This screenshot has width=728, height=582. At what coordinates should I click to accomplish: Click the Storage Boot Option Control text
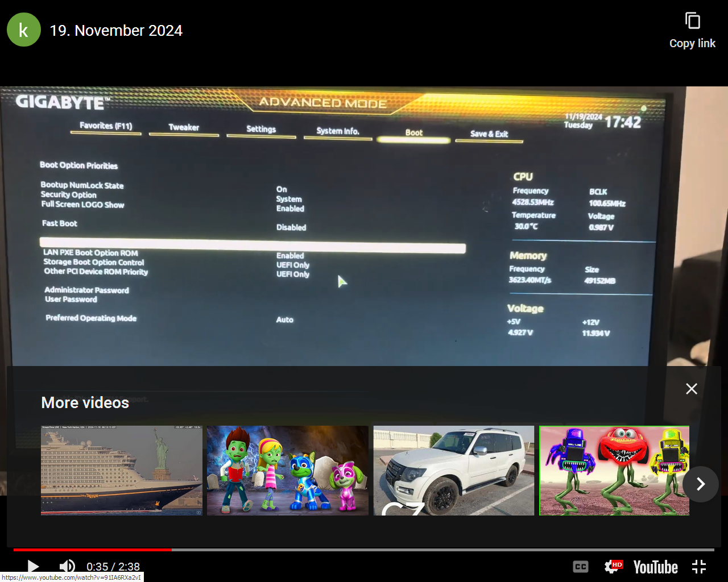[94, 262]
